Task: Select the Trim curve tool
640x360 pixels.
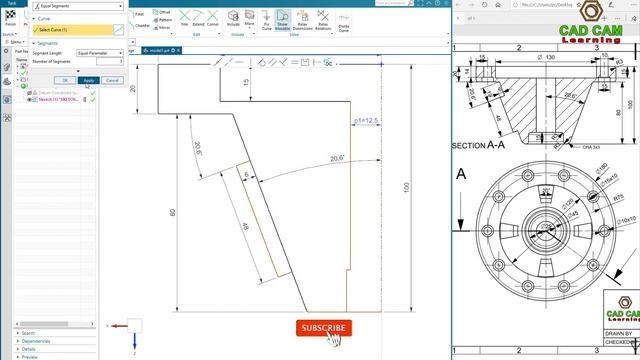Action: click(x=184, y=18)
